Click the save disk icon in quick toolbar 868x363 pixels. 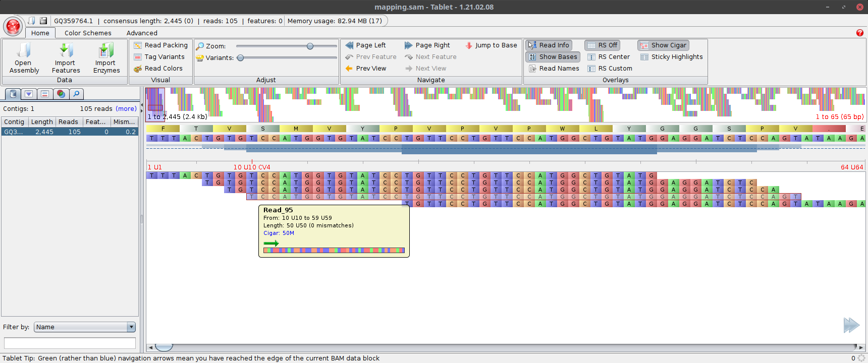[x=43, y=21]
